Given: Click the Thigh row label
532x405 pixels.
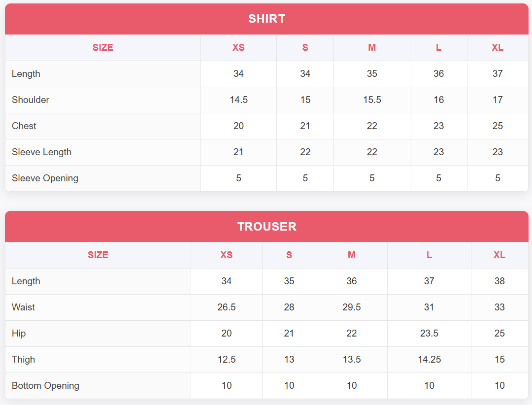Looking at the screenshot, I should click(x=24, y=360).
